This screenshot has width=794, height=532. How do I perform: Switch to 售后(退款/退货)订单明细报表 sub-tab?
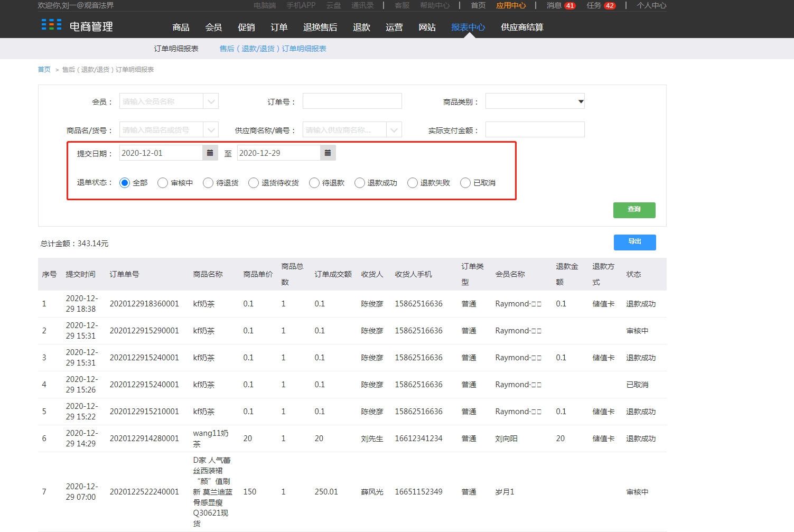click(x=273, y=49)
